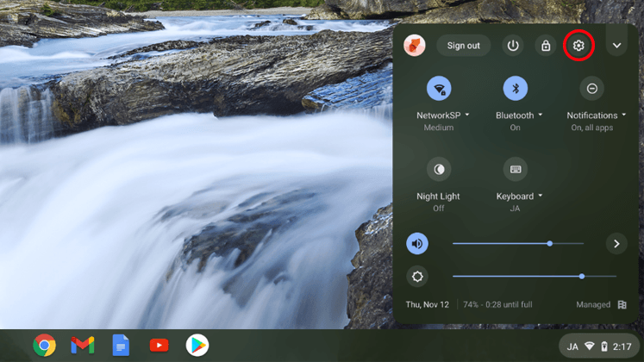Viewport: 644px width, 362px height.
Task: Open Settings via the gear icon
Action: [578, 46]
